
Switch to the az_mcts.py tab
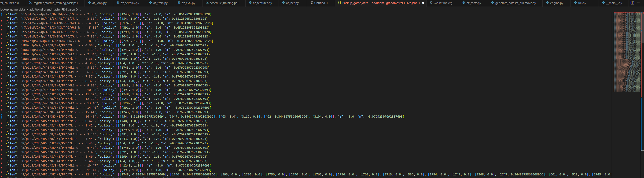(x=474, y=3)
